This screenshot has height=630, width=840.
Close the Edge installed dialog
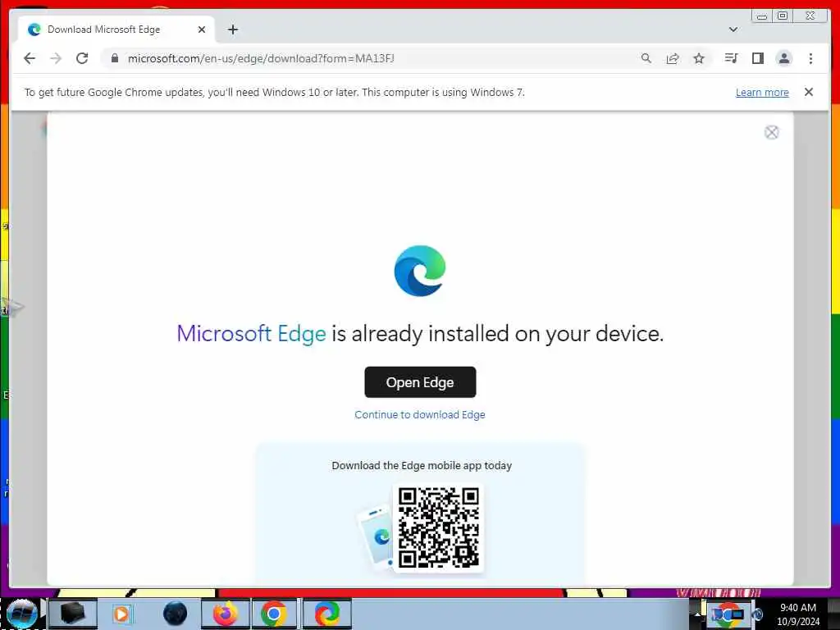(x=771, y=132)
